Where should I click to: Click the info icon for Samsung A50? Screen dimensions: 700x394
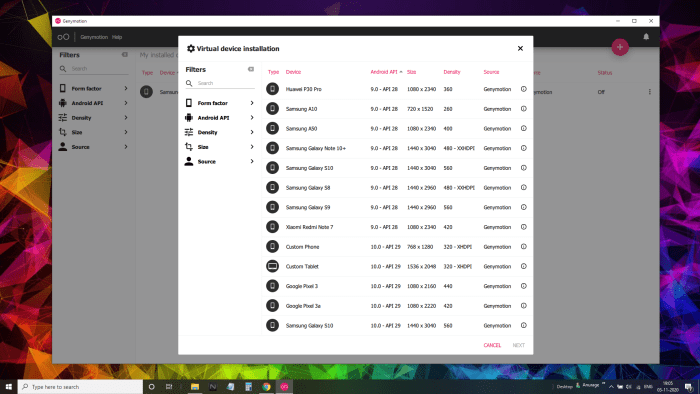click(524, 128)
